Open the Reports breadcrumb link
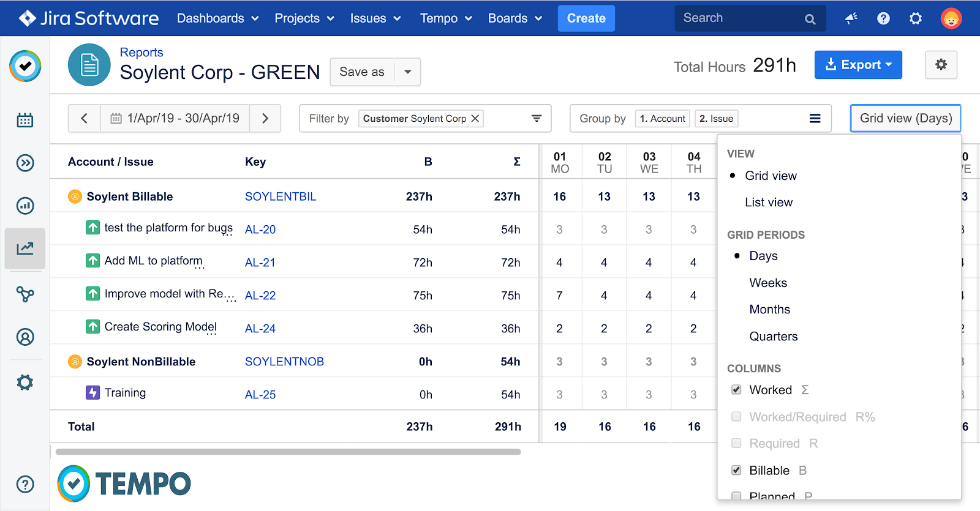980x511 pixels. [x=141, y=53]
